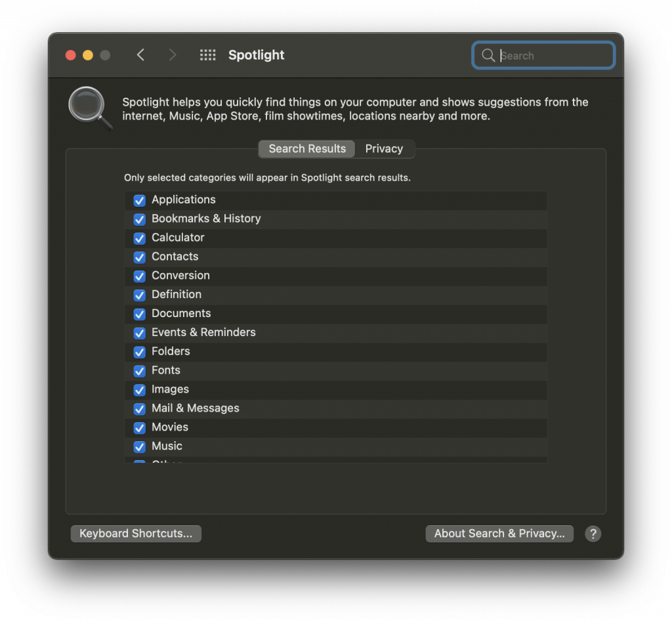Image resolution: width=672 pixels, height=623 pixels.
Task: Minimize the Spotlight window
Action: [88, 55]
